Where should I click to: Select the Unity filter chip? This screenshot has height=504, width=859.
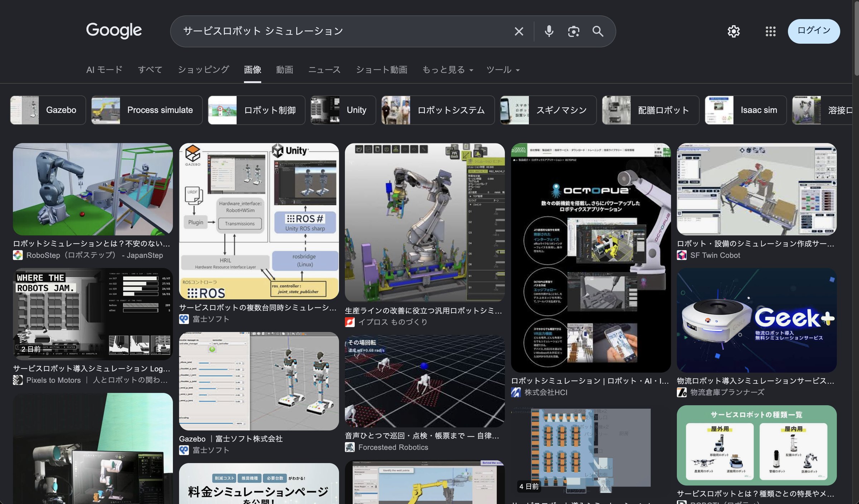coord(343,110)
